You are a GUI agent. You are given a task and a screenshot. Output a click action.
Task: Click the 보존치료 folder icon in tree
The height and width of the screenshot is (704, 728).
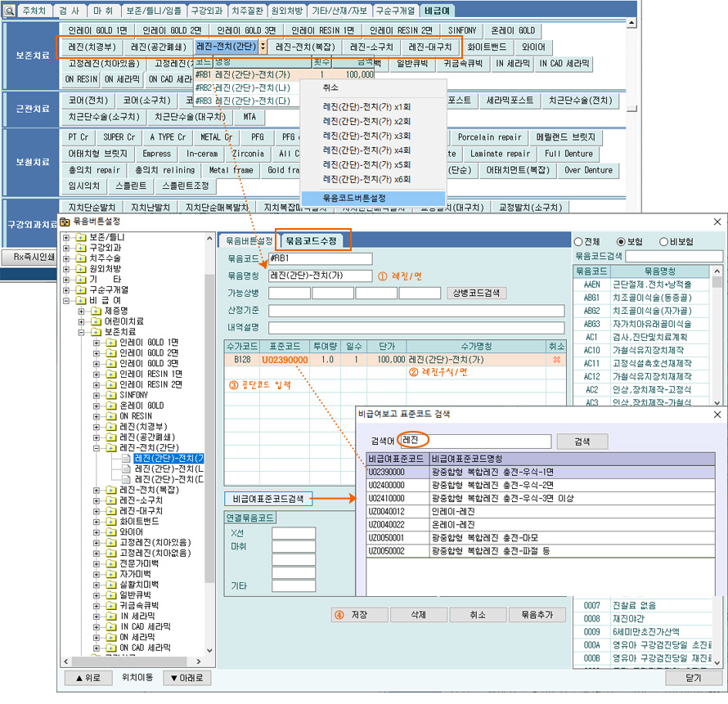point(96,332)
